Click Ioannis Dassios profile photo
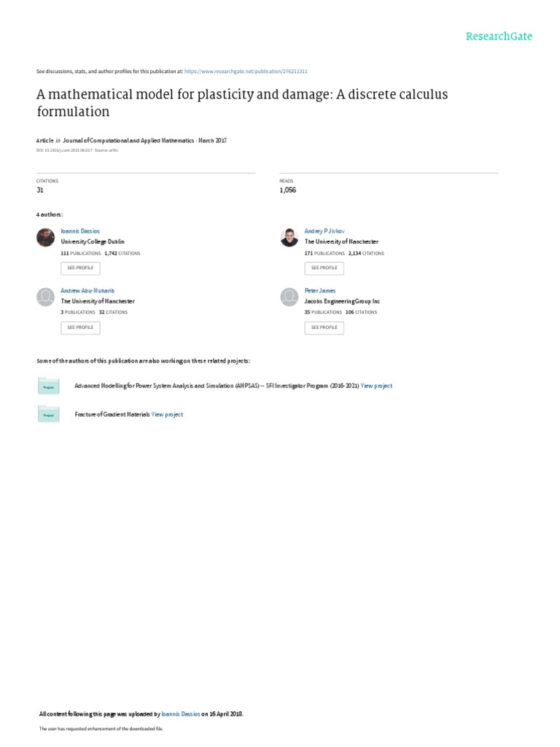This screenshot has height=747, width=560. [x=45, y=237]
